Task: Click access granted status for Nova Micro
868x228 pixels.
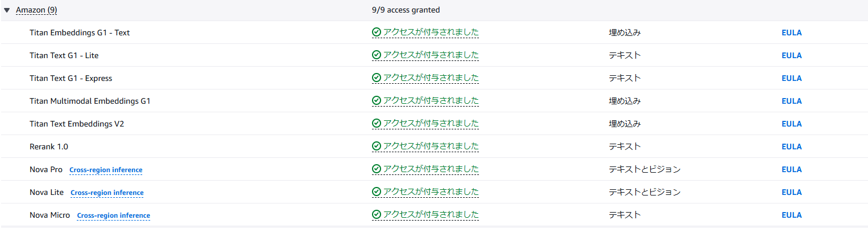Action: [x=425, y=215]
